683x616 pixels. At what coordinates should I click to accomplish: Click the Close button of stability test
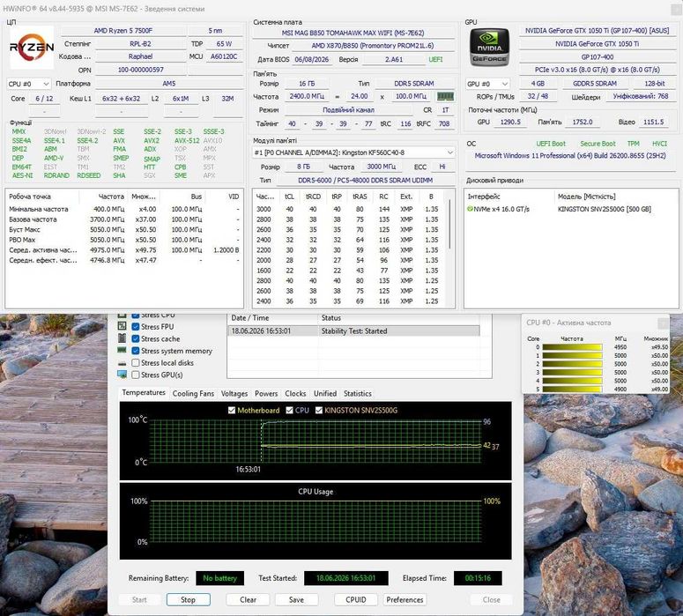tap(492, 599)
